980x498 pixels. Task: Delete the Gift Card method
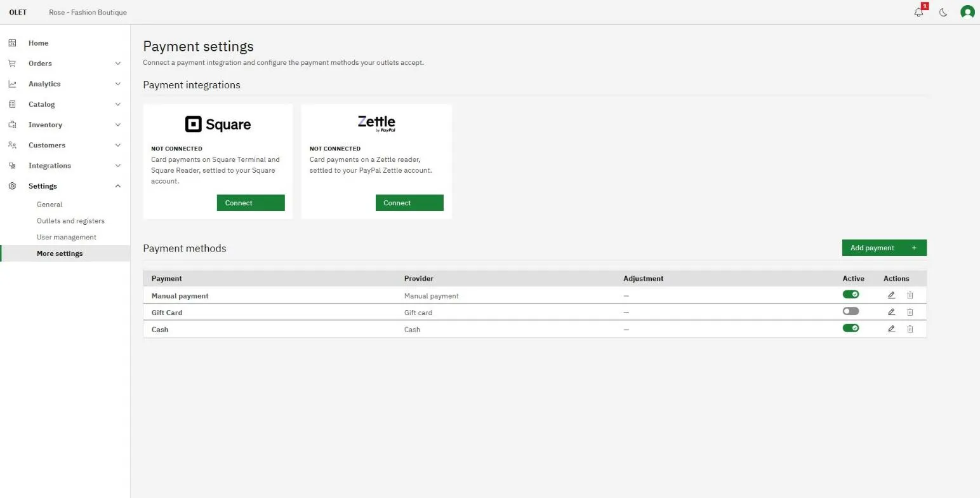tap(910, 312)
